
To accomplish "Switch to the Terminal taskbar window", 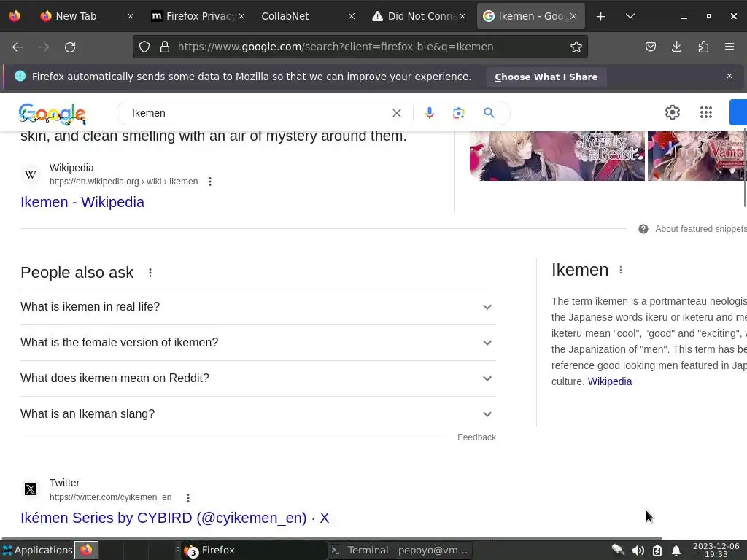I will [400, 550].
